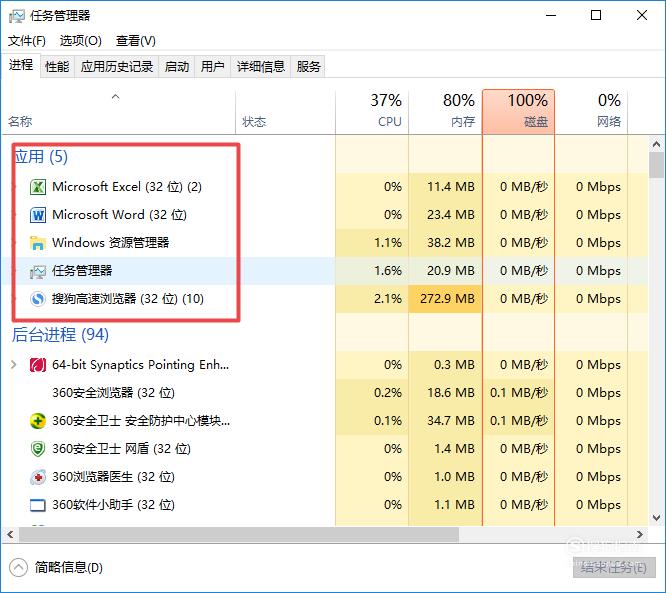The width and height of the screenshot is (666, 593).
Task: Minimize the Task Manager window
Action: (551, 16)
